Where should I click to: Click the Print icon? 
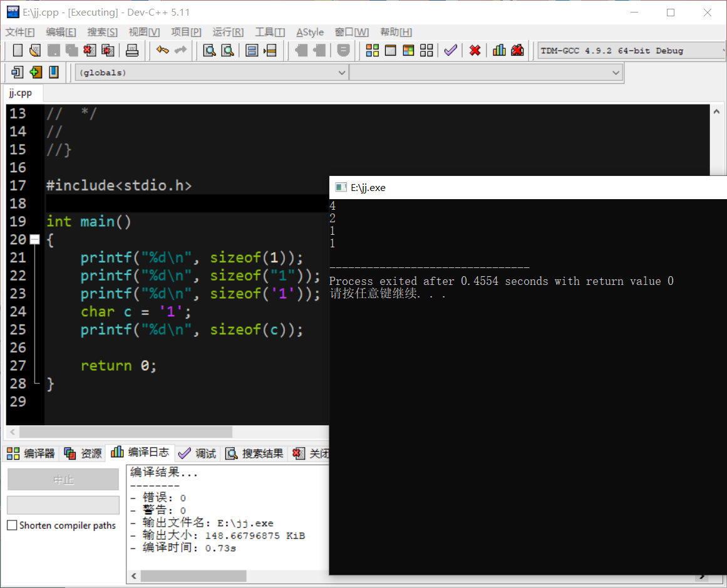[132, 50]
